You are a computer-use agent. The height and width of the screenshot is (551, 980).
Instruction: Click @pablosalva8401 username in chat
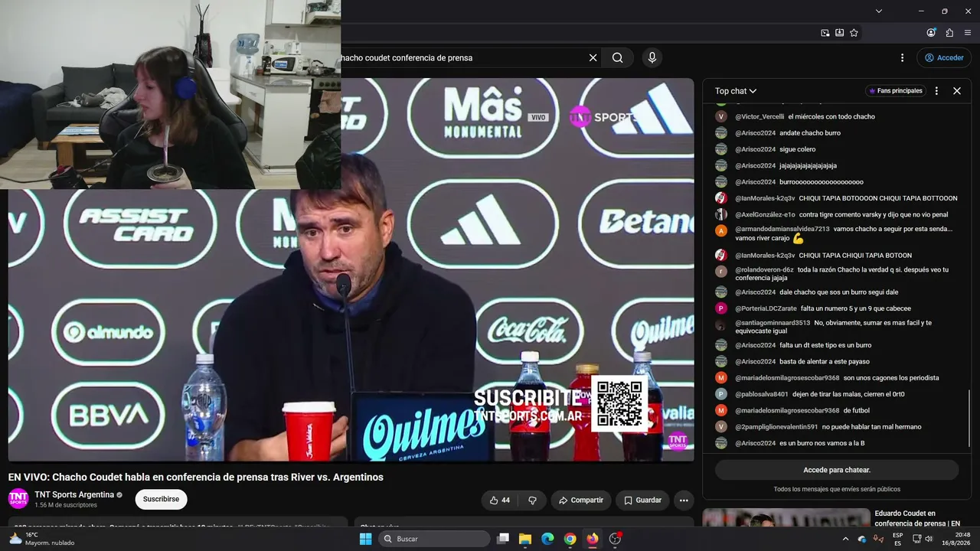pos(762,394)
